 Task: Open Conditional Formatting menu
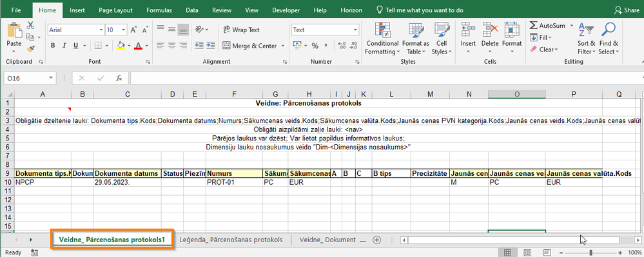tap(382, 39)
